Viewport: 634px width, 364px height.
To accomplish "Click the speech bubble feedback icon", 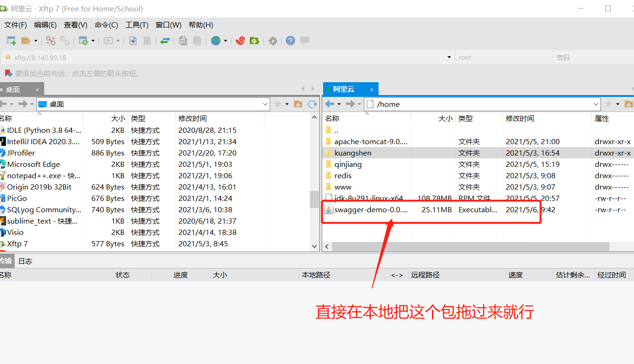I will click(x=305, y=41).
